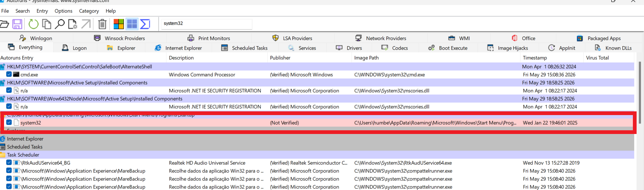644x190 pixels.
Task: Switch to the Image Hijacks tab
Action: point(508,48)
